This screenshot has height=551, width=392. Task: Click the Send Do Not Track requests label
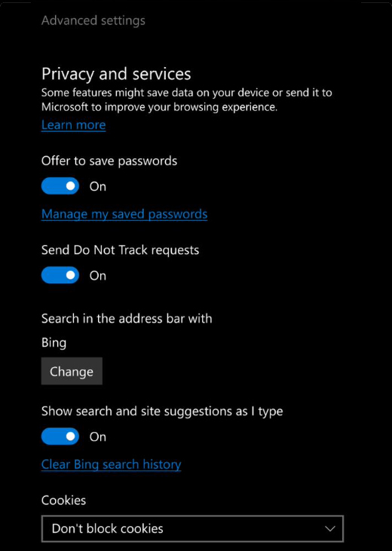120,250
